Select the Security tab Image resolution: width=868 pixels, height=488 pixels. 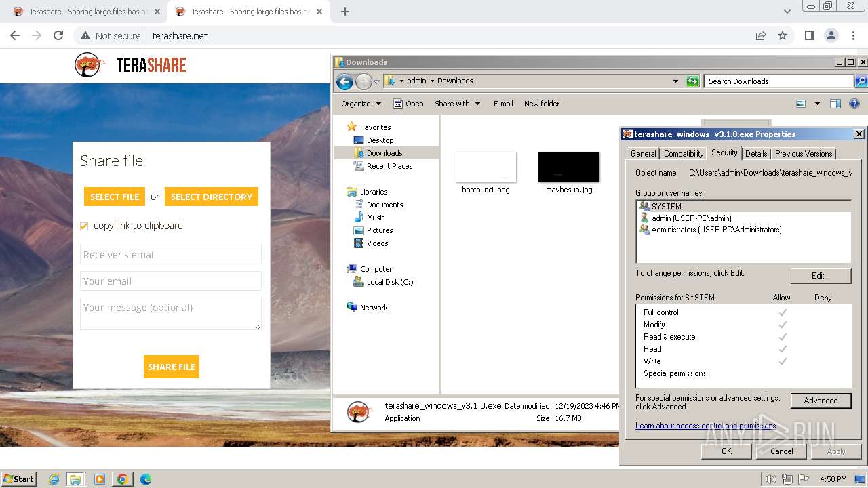tap(724, 152)
